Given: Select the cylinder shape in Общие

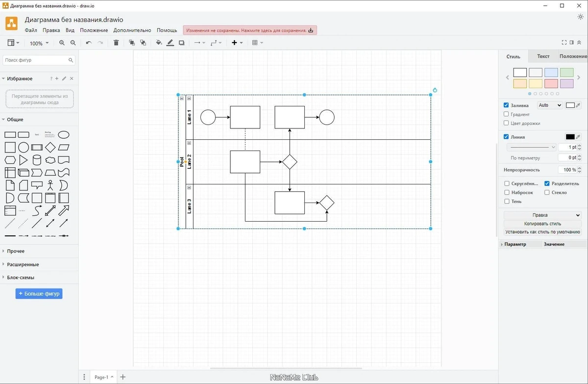Looking at the screenshot, I should point(37,160).
